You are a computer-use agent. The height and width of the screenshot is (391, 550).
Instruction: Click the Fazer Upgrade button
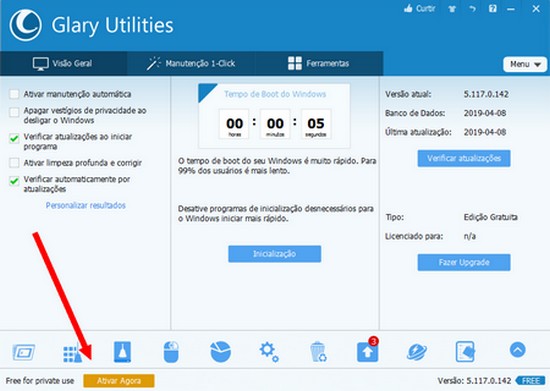(x=464, y=262)
